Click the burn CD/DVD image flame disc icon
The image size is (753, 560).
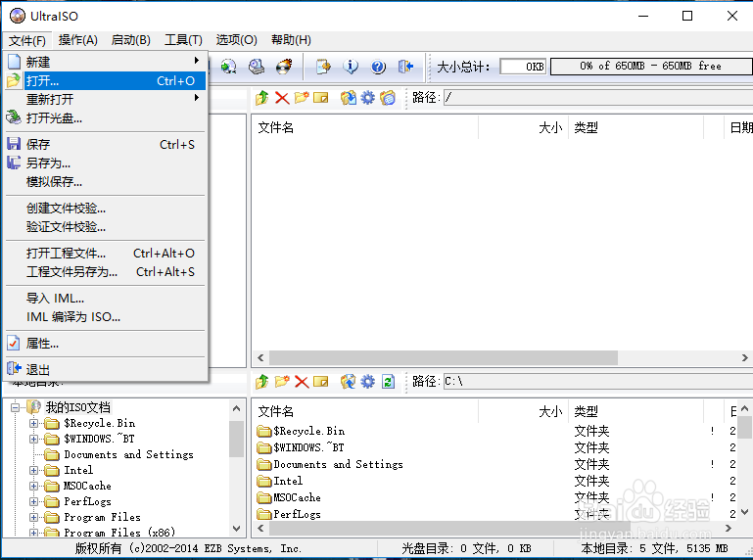[x=284, y=67]
